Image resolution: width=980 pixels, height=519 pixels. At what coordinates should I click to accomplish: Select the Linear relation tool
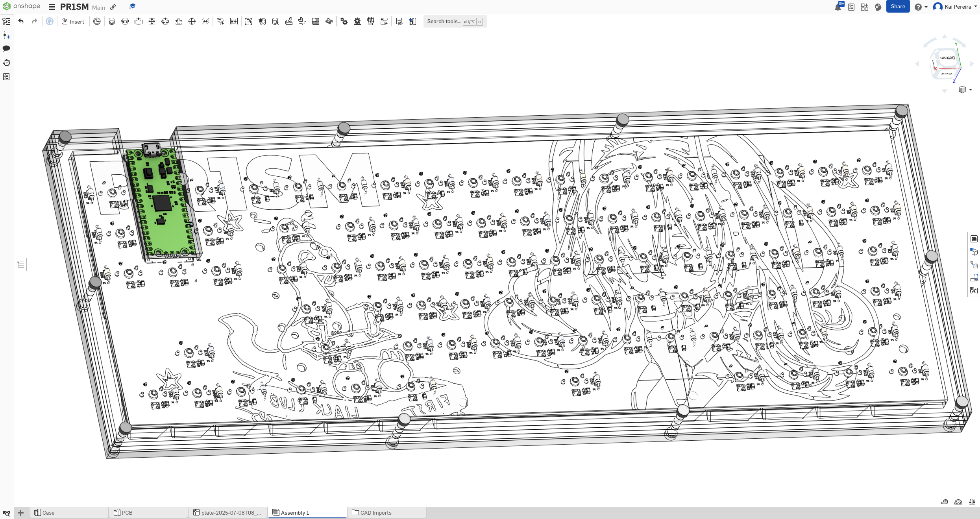[384, 21]
